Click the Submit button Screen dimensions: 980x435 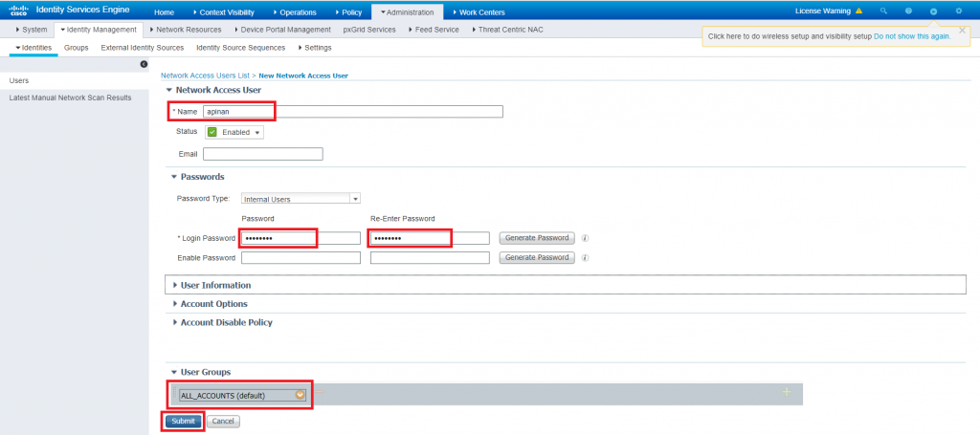(x=183, y=421)
